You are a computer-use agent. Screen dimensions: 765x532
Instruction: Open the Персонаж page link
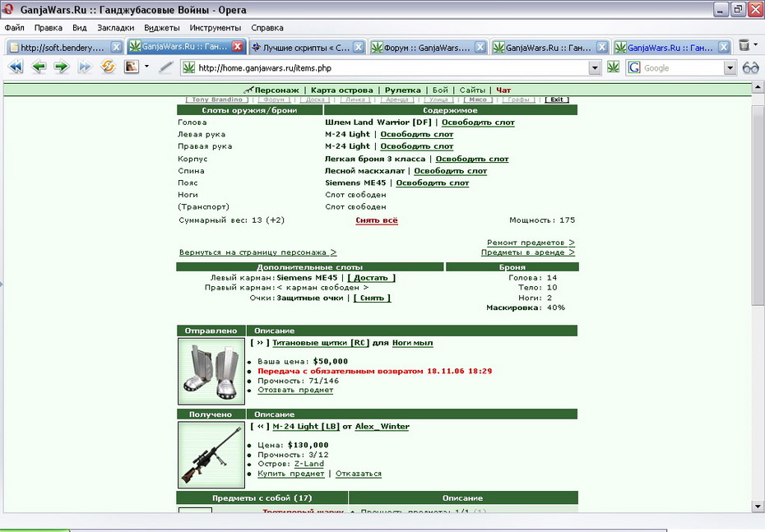point(276,90)
